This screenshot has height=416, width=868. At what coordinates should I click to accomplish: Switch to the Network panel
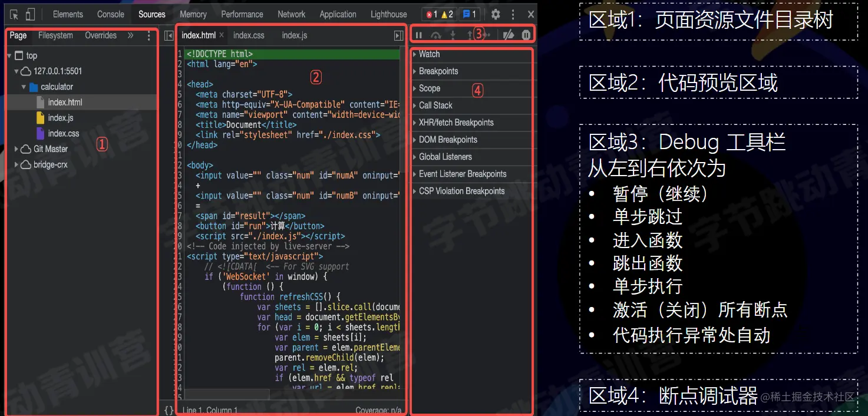[292, 14]
